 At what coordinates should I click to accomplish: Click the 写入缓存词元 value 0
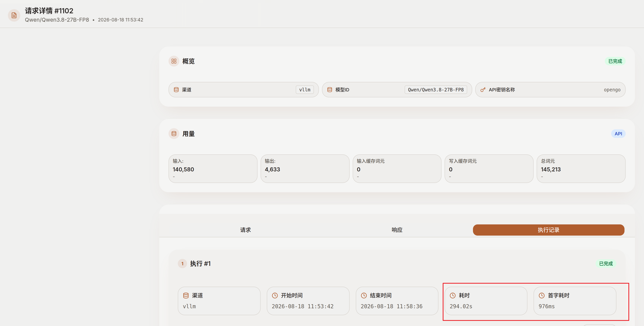click(451, 169)
